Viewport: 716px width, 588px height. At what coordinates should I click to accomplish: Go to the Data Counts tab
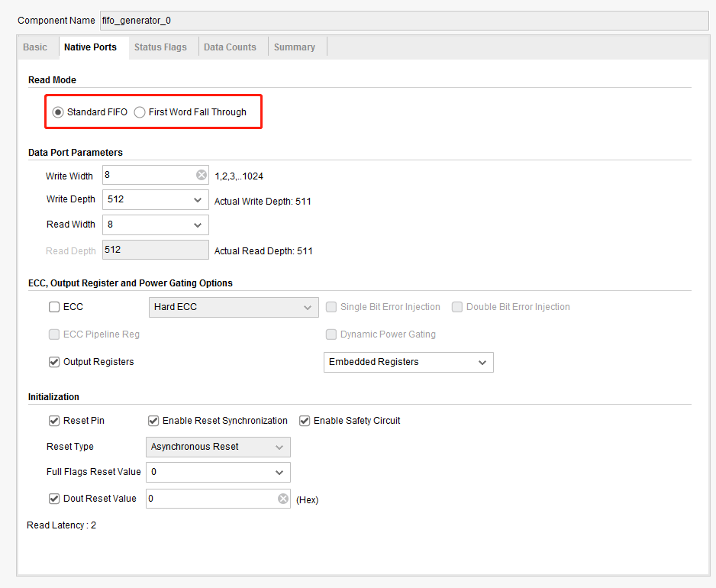pyautogui.click(x=230, y=47)
